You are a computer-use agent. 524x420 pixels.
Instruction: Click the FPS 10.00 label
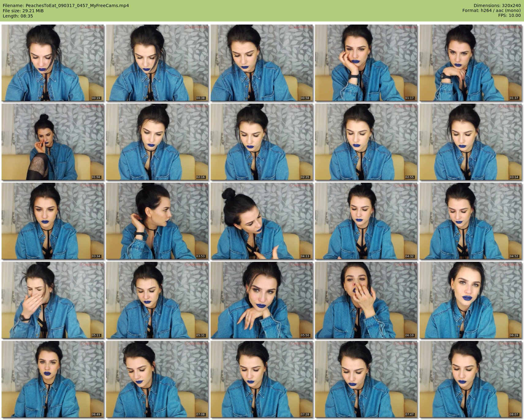point(509,15)
